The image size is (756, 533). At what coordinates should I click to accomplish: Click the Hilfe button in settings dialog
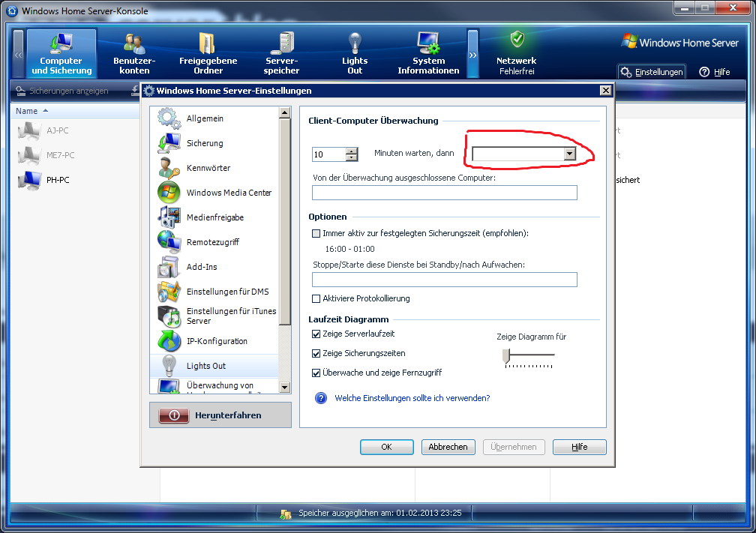580,447
